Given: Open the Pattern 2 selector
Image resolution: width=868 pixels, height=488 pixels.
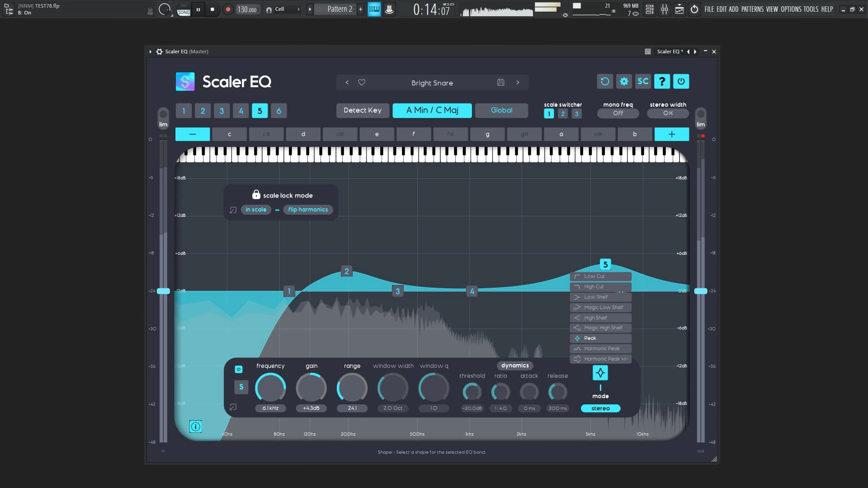Looking at the screenshot, I should click(335, 9).
